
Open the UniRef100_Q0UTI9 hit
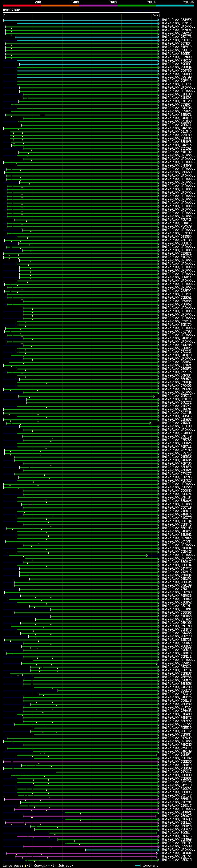click(177, 436)
